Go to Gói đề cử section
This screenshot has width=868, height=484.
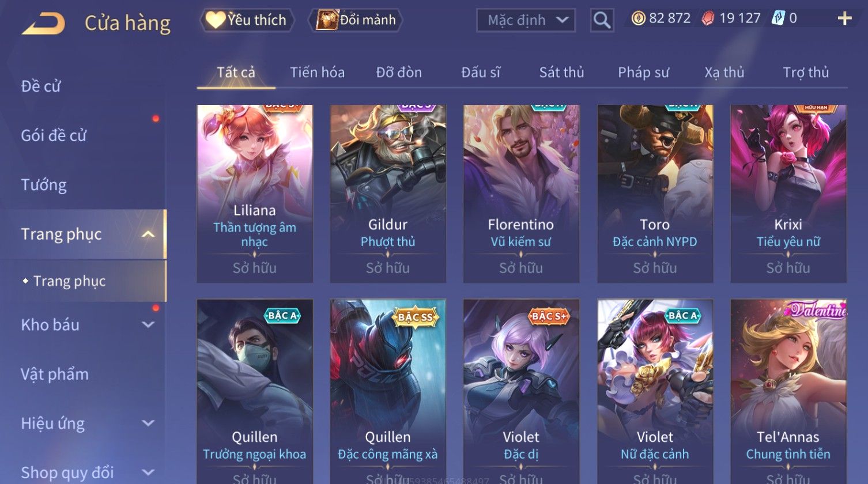click(x=54, y=136)
